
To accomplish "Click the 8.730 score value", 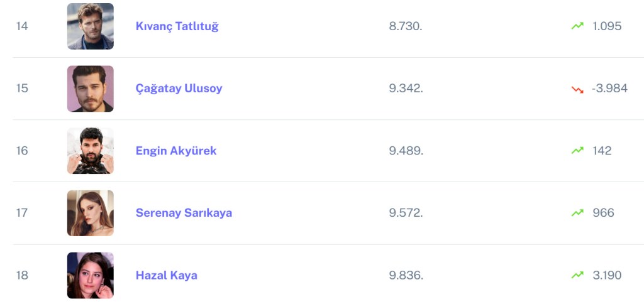I will pyautogui.click(x=406, y=26).
